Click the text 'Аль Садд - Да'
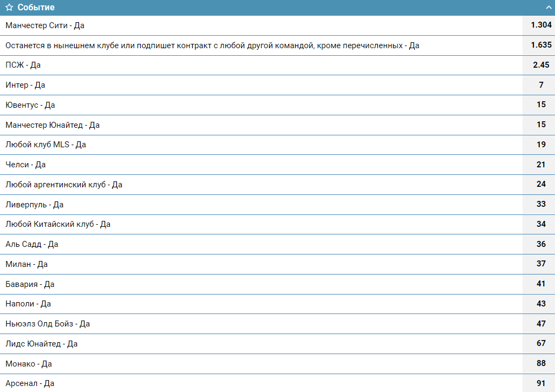 32,244
